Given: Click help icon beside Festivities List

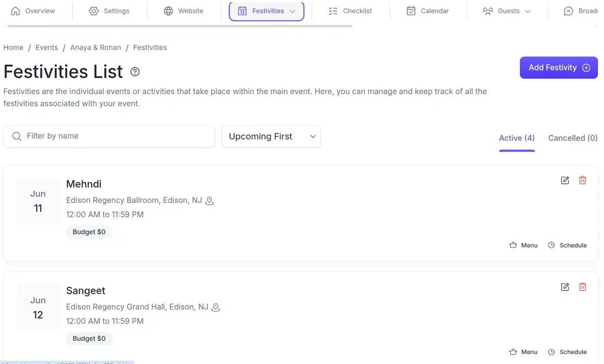Looking at the screenshot, I should point(135,72).
